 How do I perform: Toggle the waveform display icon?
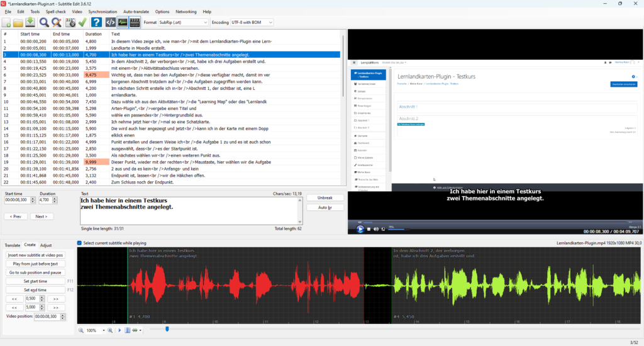point(123,23)
